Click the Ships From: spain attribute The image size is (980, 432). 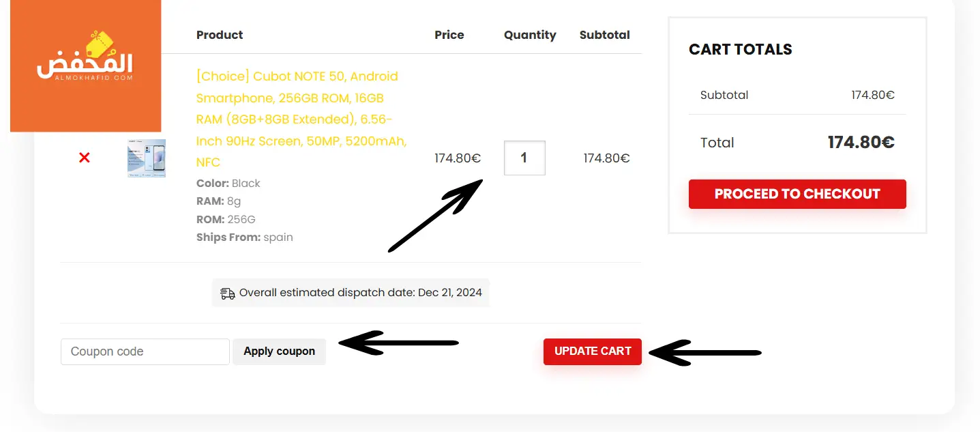[x=245, y=237]
